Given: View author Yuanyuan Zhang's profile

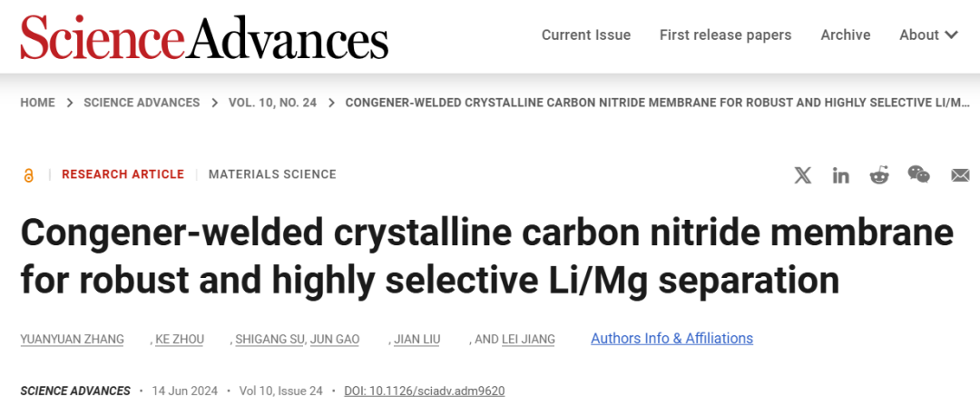Looking at the screenshot, I should pos(72,340).
